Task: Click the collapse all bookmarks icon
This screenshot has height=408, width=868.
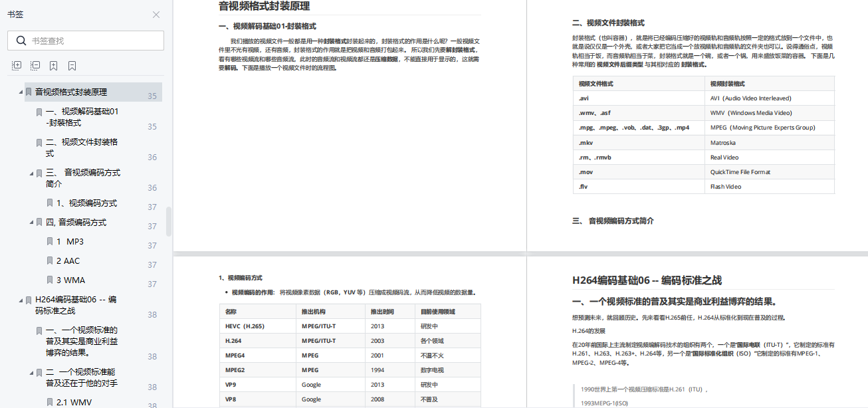Action: pyautogui.click(x=35, y=66)
